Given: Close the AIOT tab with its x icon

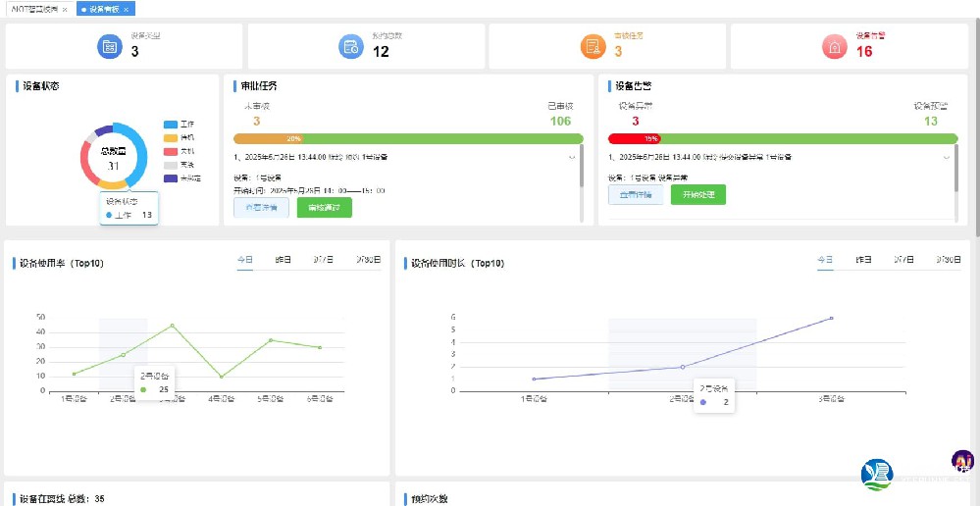Looking at the screenshot, I should tap(65, 9).
